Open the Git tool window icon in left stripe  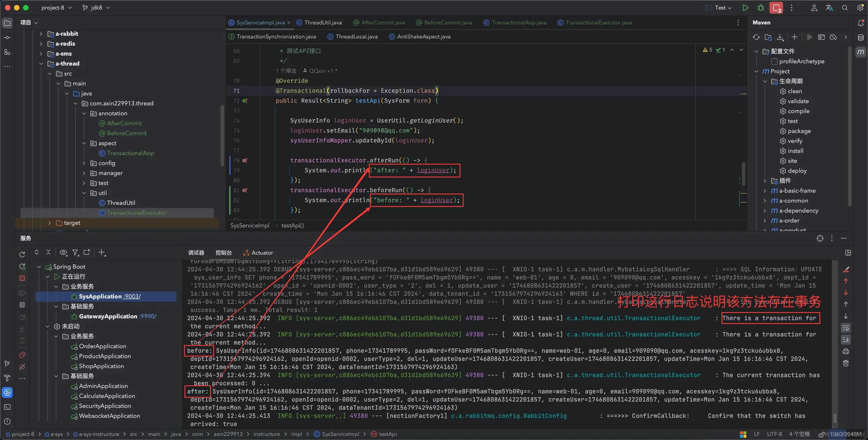7,364
